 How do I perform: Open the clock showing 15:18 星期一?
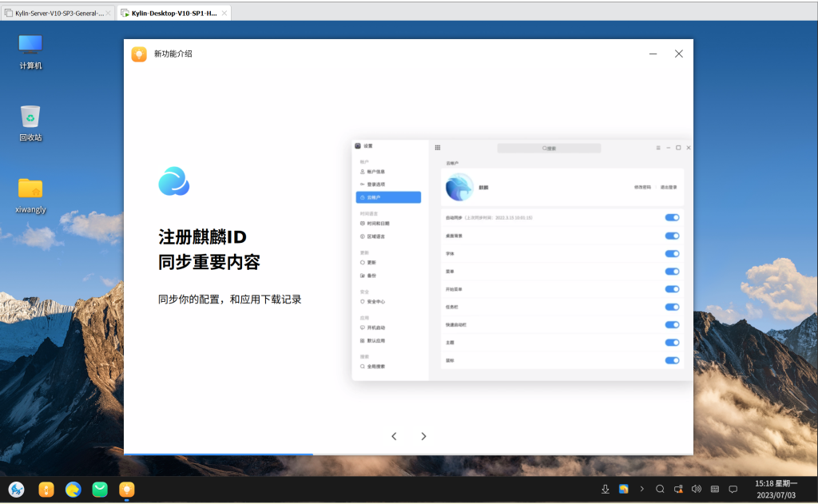tap(776, 490)
